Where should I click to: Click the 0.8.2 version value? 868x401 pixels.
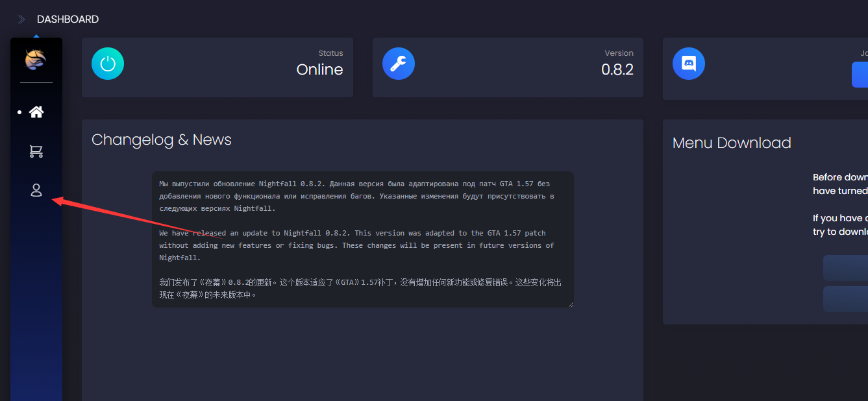click(x=617, y=69)
